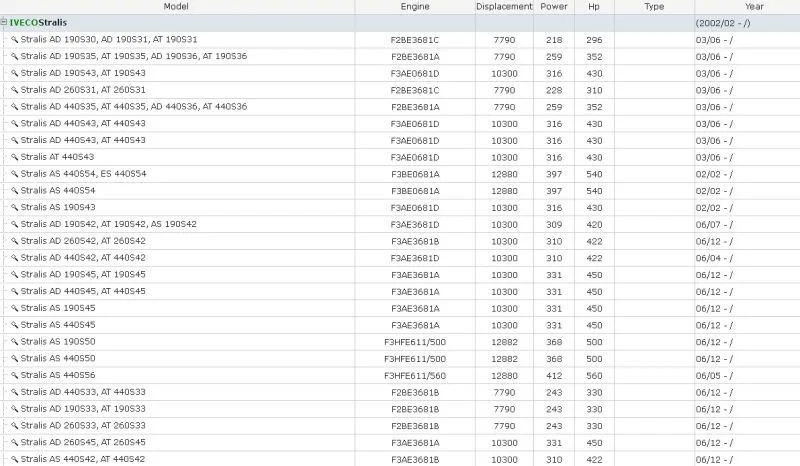
Task: Click magnifier icon for Stralis AS 190S50
Action: pos(14,342)
